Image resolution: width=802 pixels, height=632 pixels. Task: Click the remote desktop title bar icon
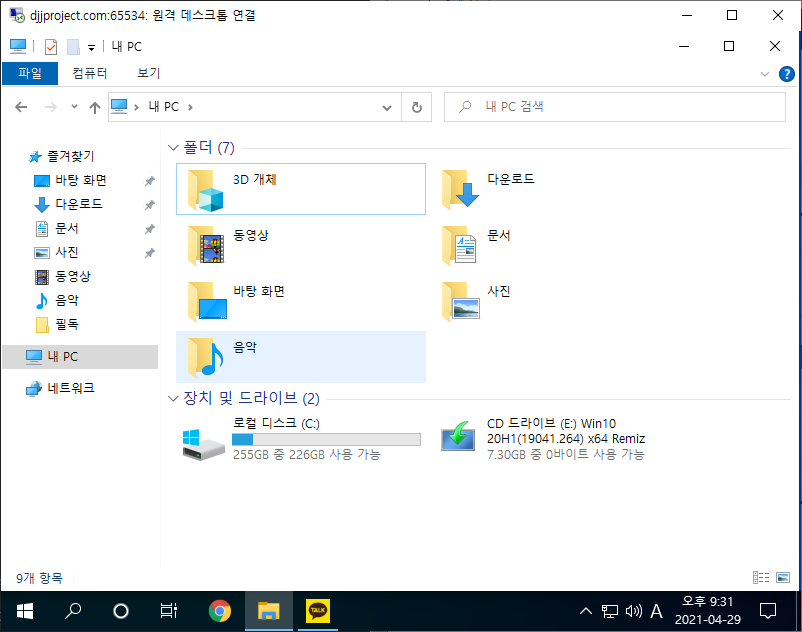pyautogui.click(x=17, y=15)
